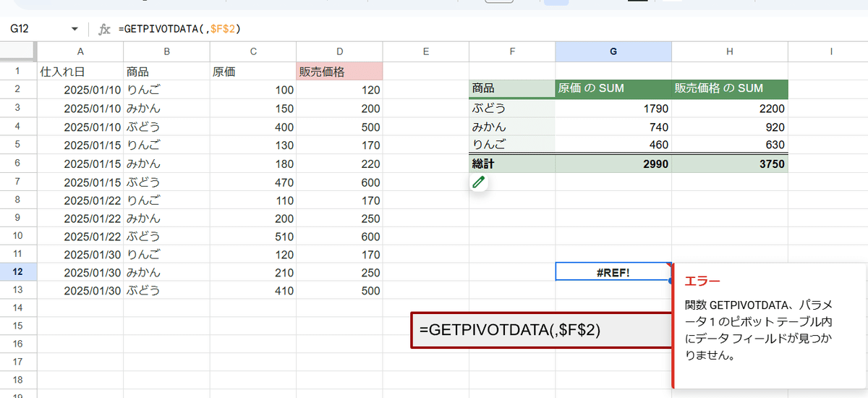Click the 2025/01/30 date in row 13

click(x=80, y=291)
